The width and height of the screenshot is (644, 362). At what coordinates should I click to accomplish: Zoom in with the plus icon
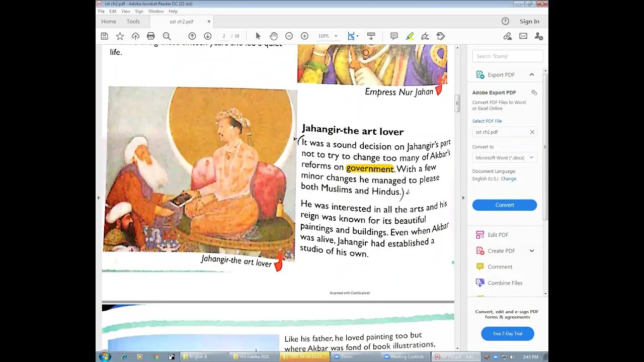pos(304,36)
